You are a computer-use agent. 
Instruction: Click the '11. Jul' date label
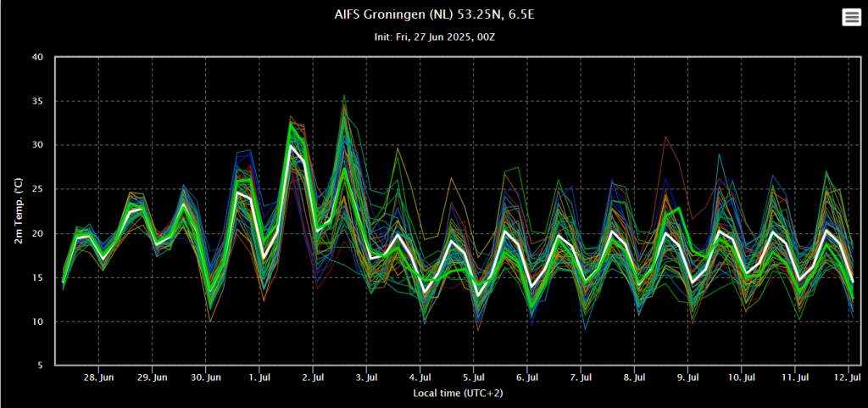[795, 377]
